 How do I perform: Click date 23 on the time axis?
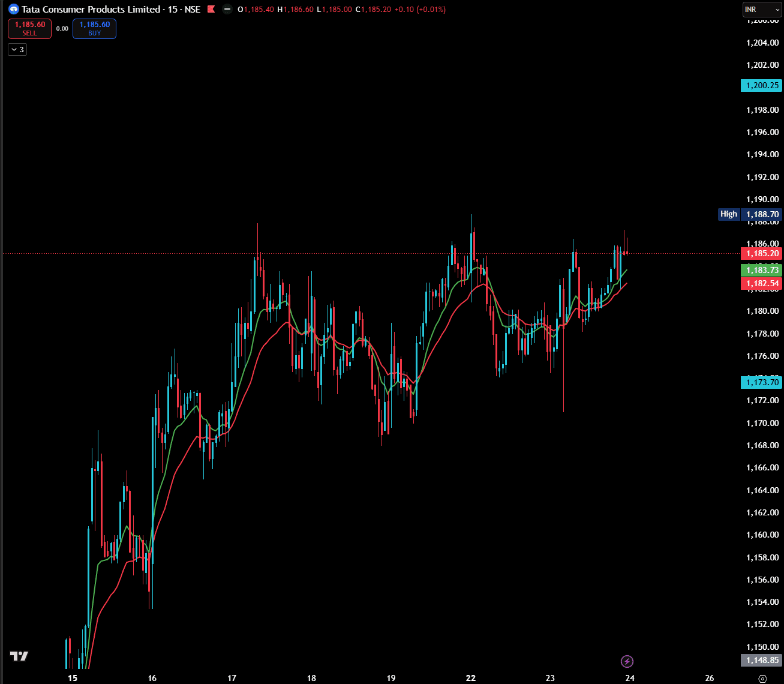550,678
